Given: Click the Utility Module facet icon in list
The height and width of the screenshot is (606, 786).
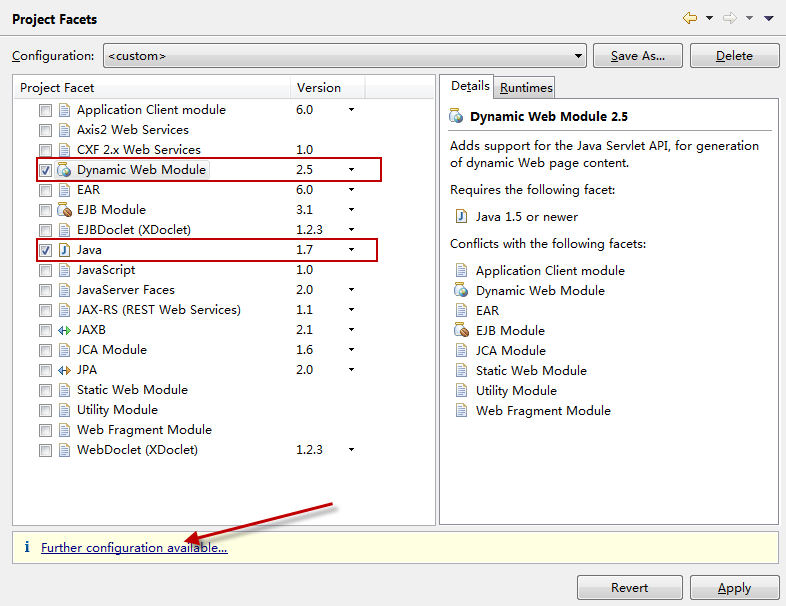Looking at the screenshot, I should tap(64, 410).
